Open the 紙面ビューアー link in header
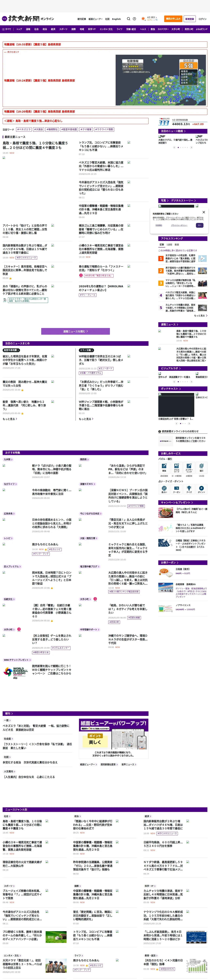The height and width of the screenshot is (980, 210). click(95, 19)
